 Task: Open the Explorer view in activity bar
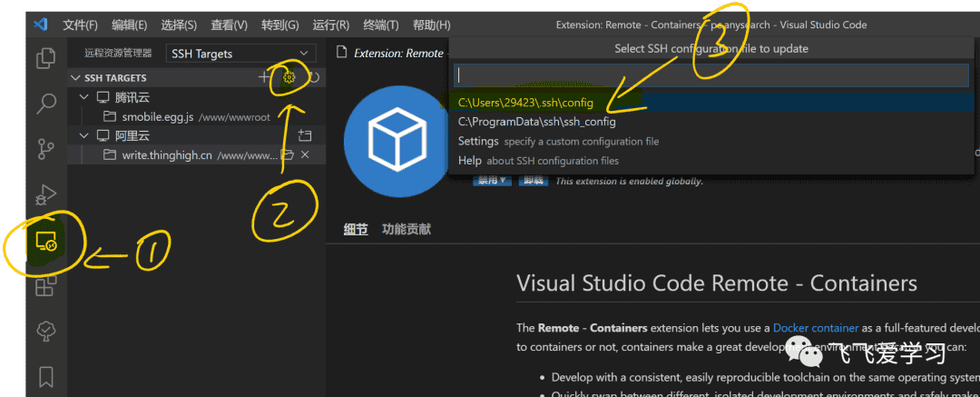pyautogui.click(x=46, y=58)
